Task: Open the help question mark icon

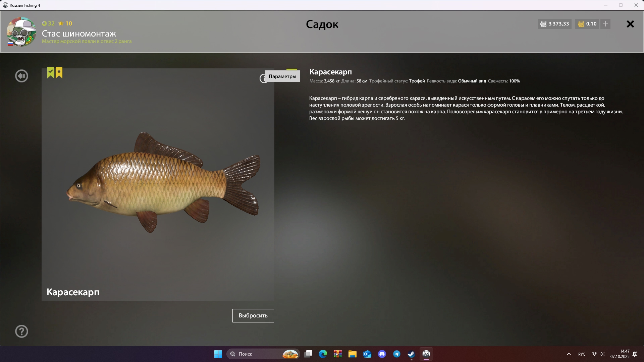Action: (21, 331)
